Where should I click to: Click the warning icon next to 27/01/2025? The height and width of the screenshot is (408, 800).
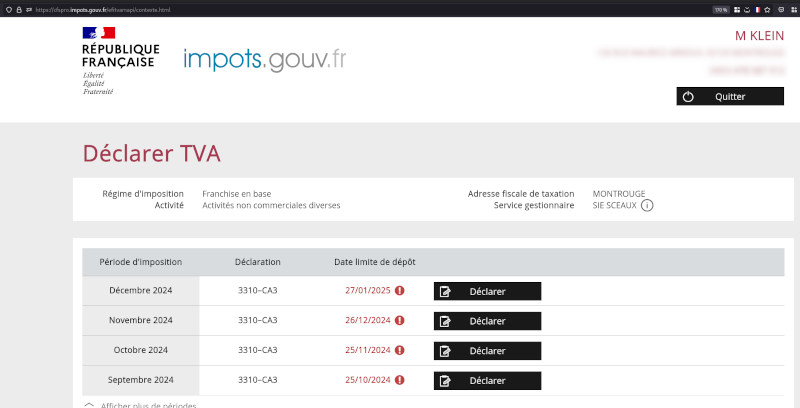400,291
